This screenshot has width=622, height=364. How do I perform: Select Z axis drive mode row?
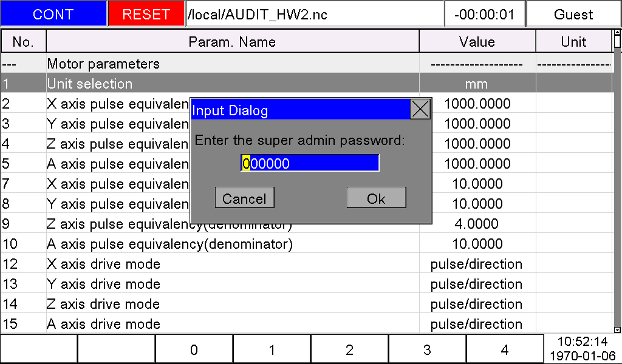point(307,303)
